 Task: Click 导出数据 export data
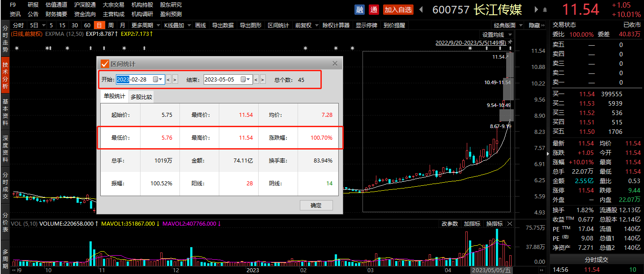coord(222,26)
